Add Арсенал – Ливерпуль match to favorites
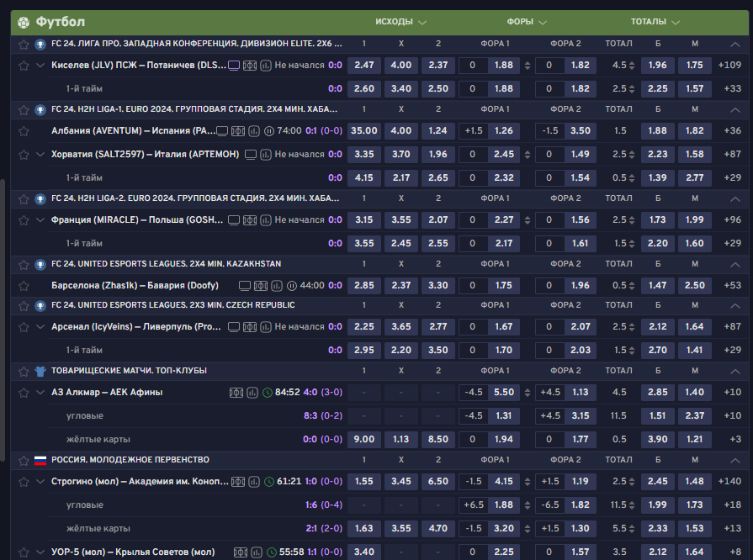The height and width of the screenshot is (560, 753). 24,326
